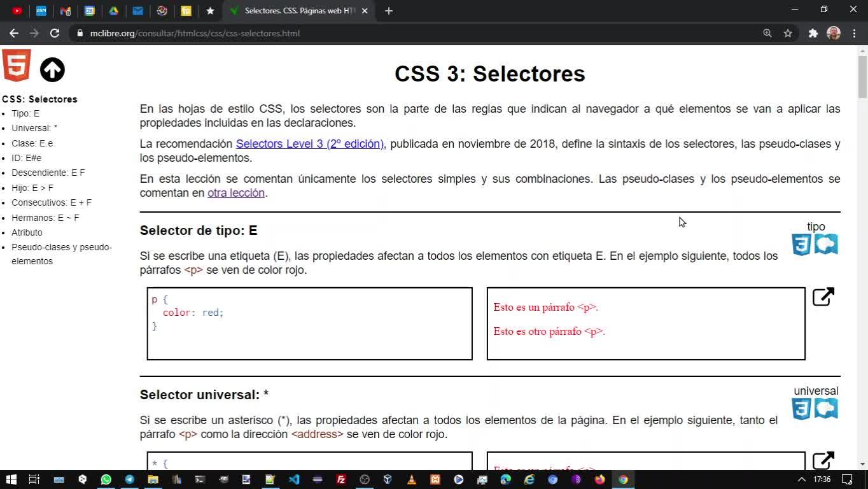This screenshot has height=489, width=868.
Task: Show hidden system tray icons
Action: (801, 479)
